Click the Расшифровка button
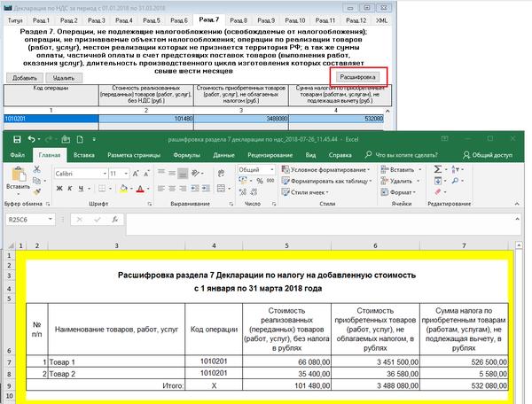The image size is (532, 404). 357,77
